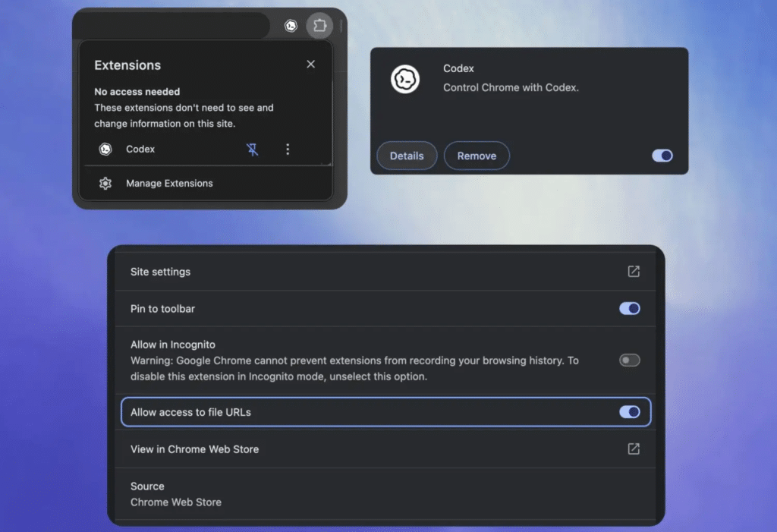
Task: Click the large Codex logo on the card
Action: [405, 79]
